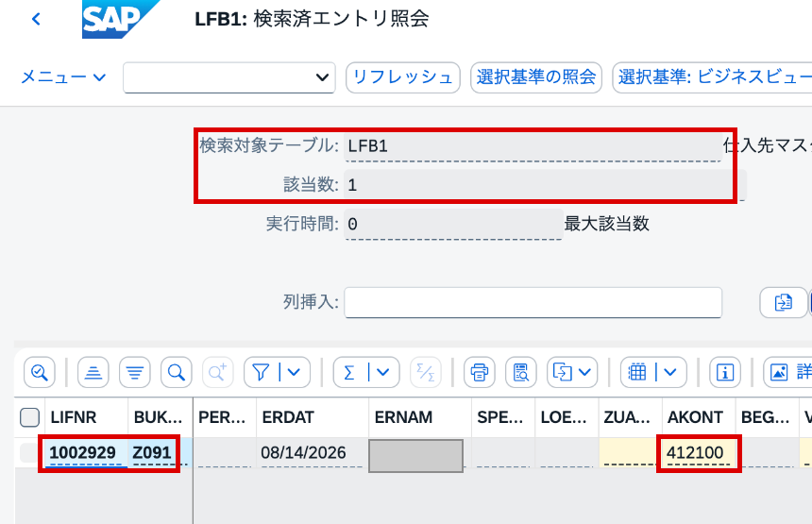Viewport: 812px width, 524px height.
Task: Expand the Total options arrow
Action: pos(382,372)
